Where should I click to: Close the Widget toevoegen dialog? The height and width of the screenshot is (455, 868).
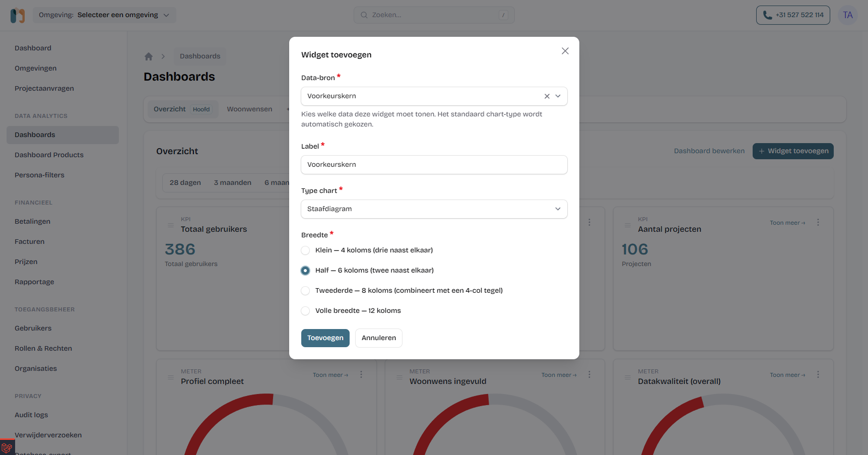[565, 51]
